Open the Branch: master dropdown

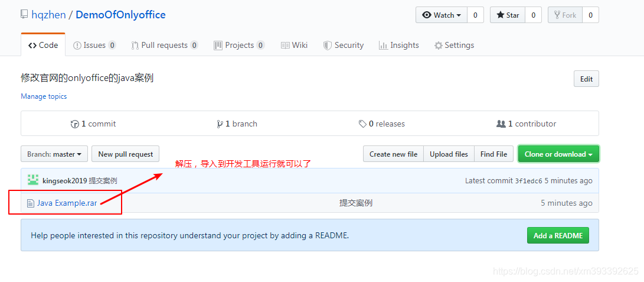54,154
